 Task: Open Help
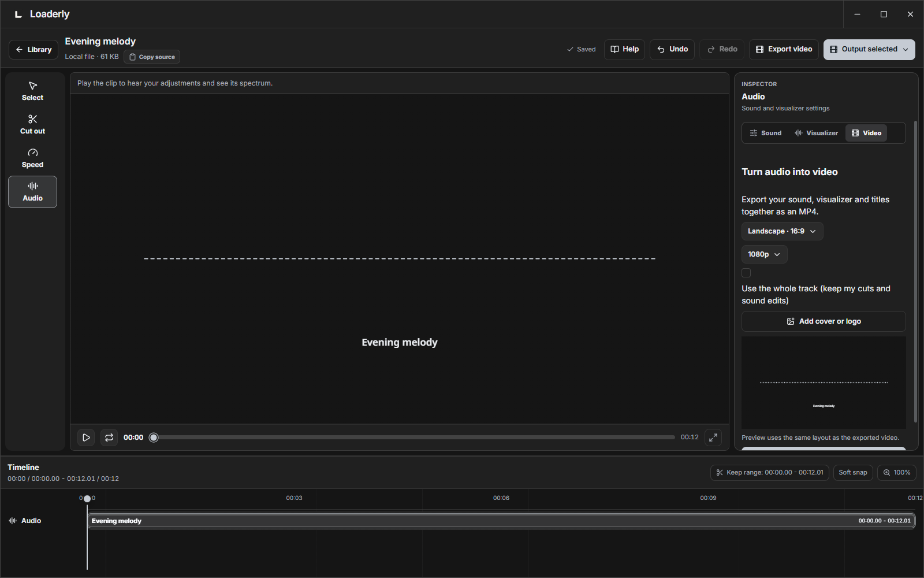[624, 49]
